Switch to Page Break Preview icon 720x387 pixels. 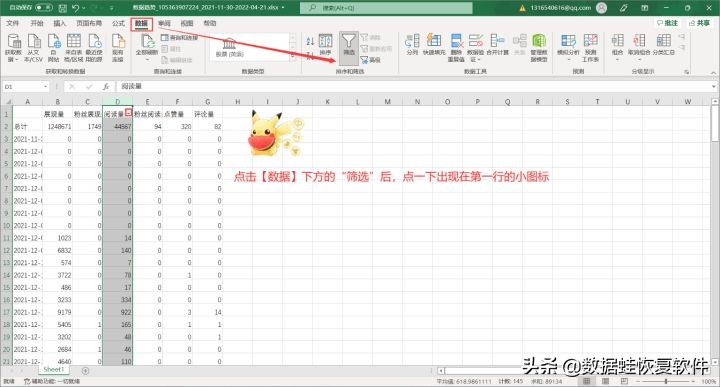624,381
